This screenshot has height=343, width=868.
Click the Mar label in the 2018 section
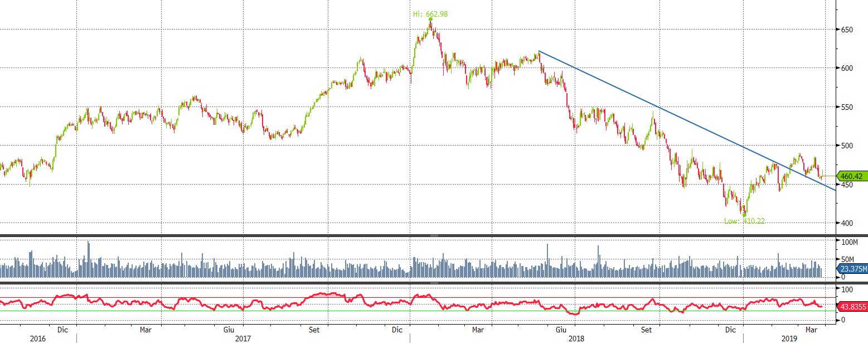click(x=478, y=330)
